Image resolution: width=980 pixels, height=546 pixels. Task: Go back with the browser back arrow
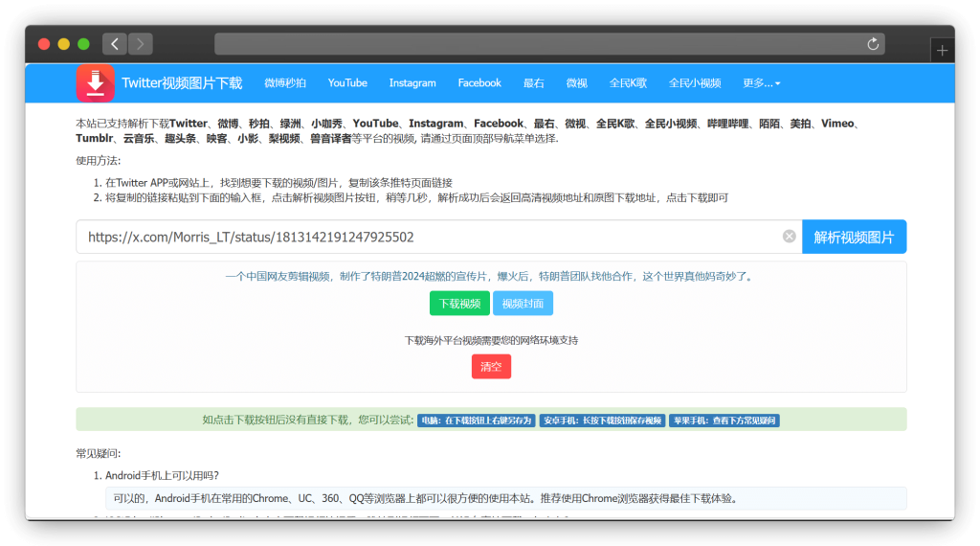click(x=115, y=44)
